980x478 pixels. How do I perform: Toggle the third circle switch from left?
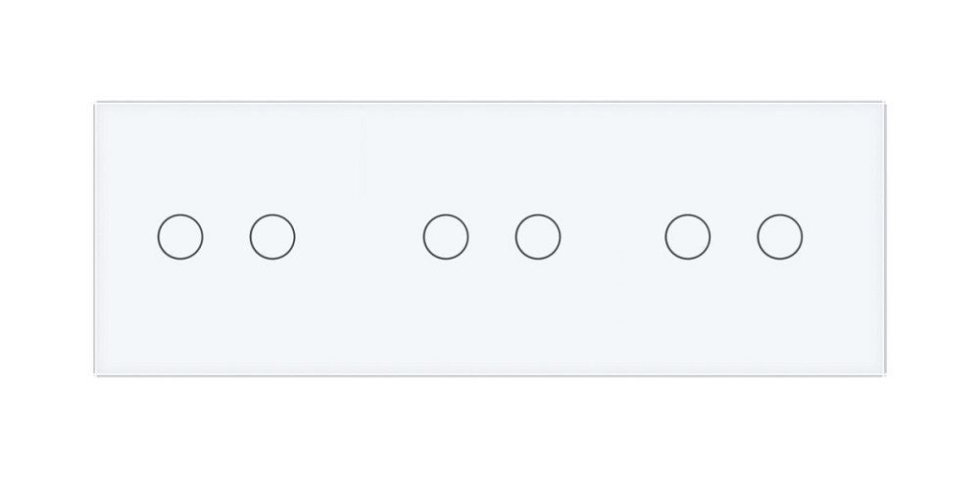446,237
